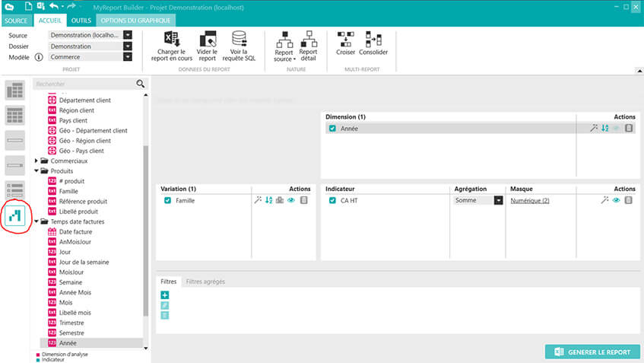Click the sort A-Z action for Année
This screenshot has height=363, width=644.
click(x=605, y=129)
